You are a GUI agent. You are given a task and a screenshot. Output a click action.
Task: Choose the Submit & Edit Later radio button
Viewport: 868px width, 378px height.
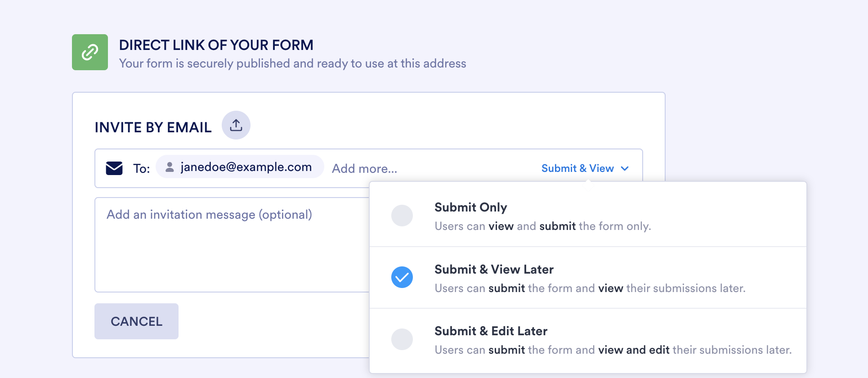coord(402,339)
